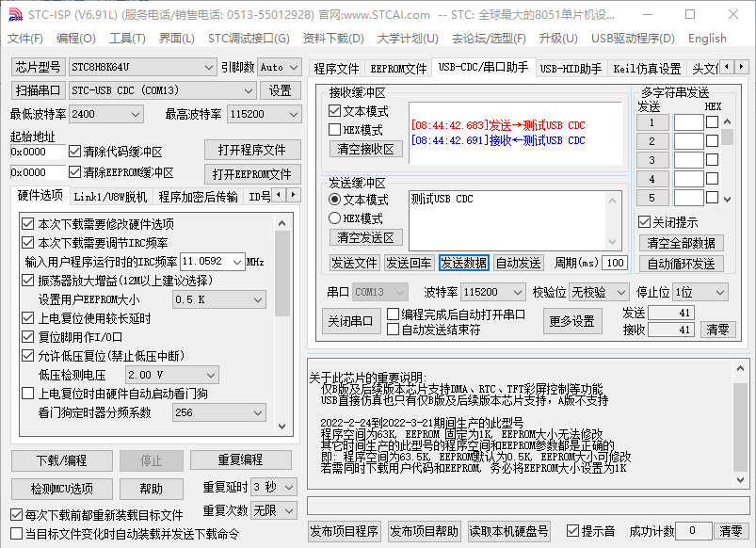Switch to the USB-HID助手 tab
The width and height of the screenshot is (756, 548).
[x=571, y=69]
